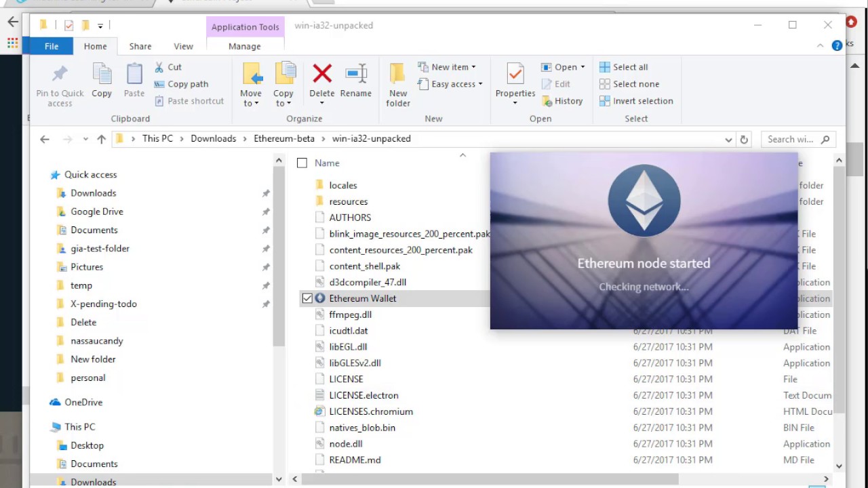Click the Quick access star icon
Viewport: 868px width, 488px height.
[x=55, y=175]
